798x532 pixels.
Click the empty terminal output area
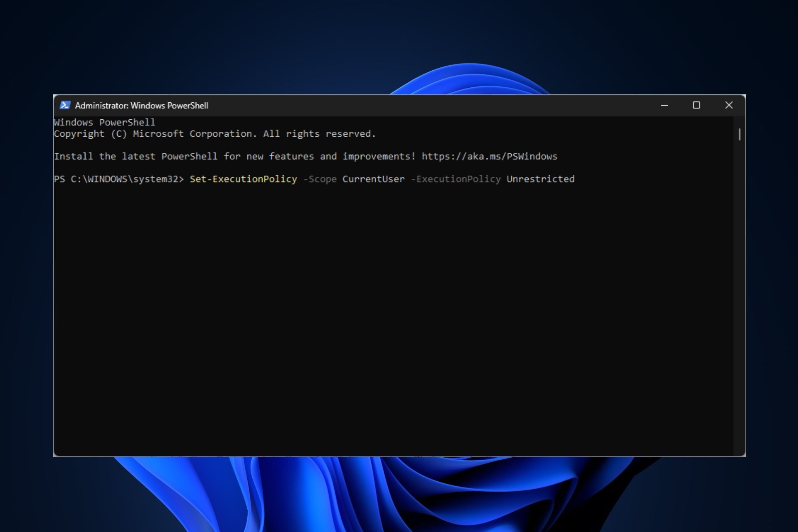point(374,312)
